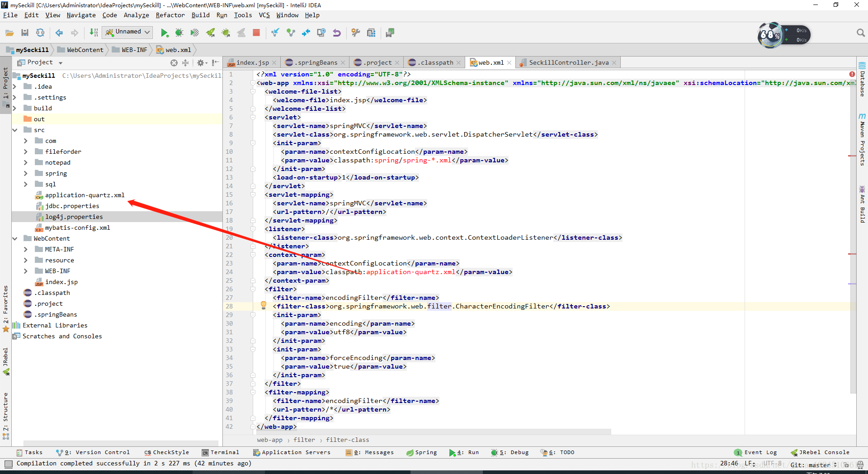Run with JRebel rocket icon

click(210, 33)
